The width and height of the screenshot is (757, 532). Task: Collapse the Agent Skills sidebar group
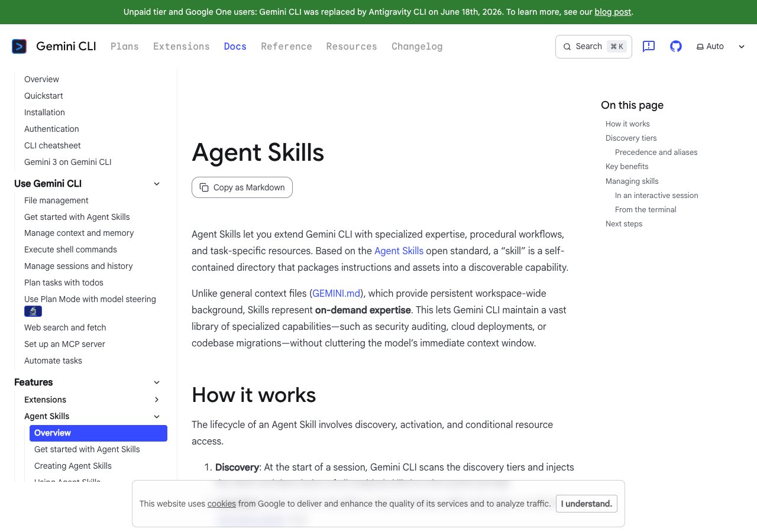[157, 416]
